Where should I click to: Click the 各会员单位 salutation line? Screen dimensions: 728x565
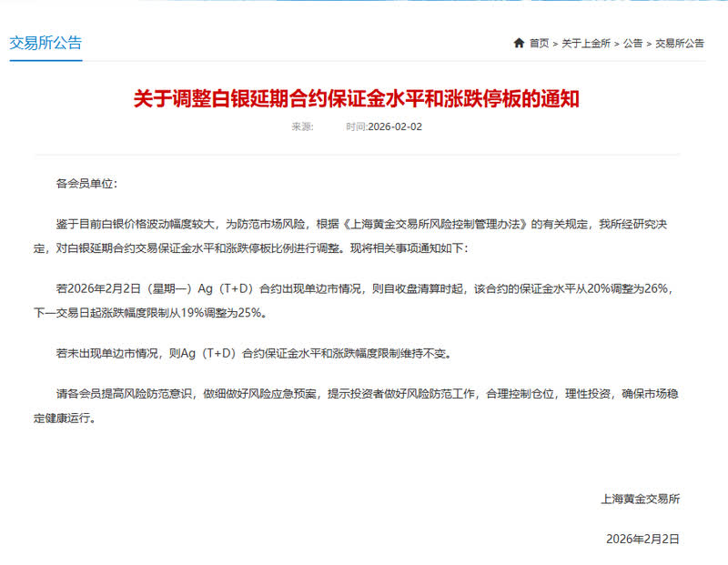coord(86,184)
